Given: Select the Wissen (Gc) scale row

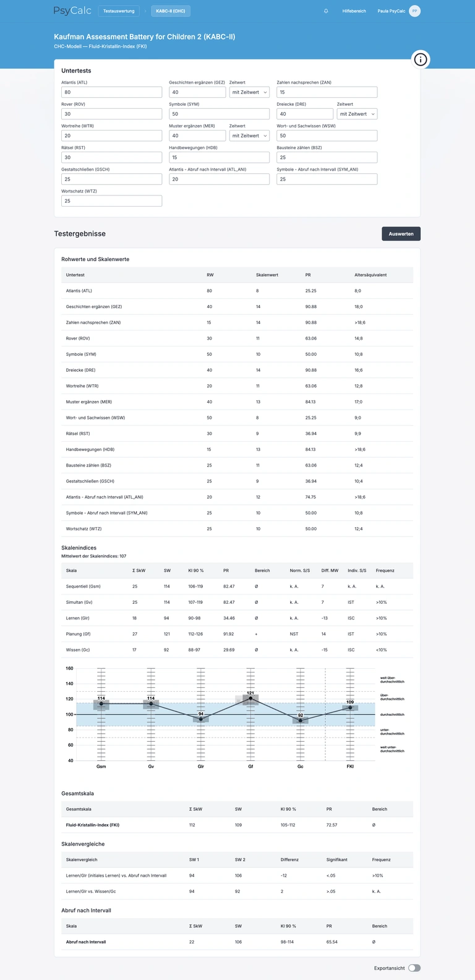Looking at the screenshot, I should pos(237,650).
